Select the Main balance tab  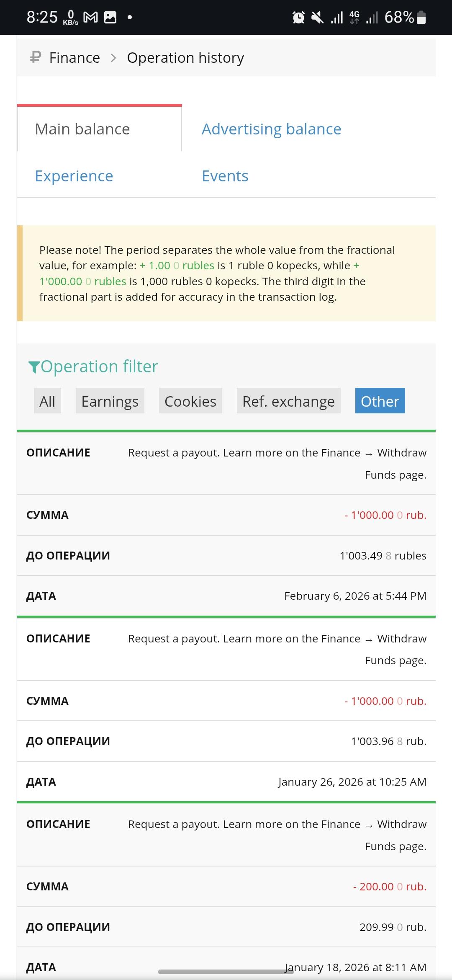coord(82,129)
